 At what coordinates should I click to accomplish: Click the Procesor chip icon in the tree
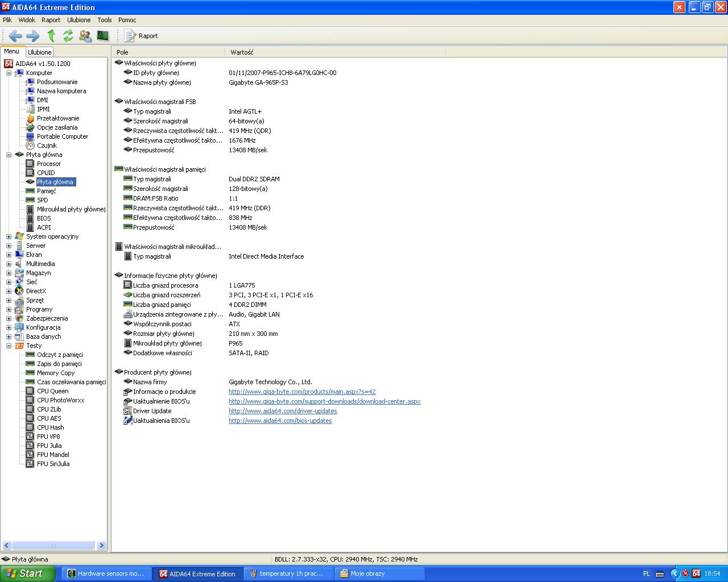pyautogui.click(x=30, y=164)
